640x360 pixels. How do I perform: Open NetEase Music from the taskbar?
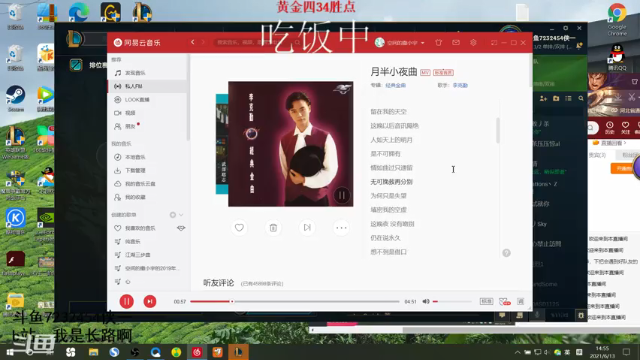click(197, 352)
